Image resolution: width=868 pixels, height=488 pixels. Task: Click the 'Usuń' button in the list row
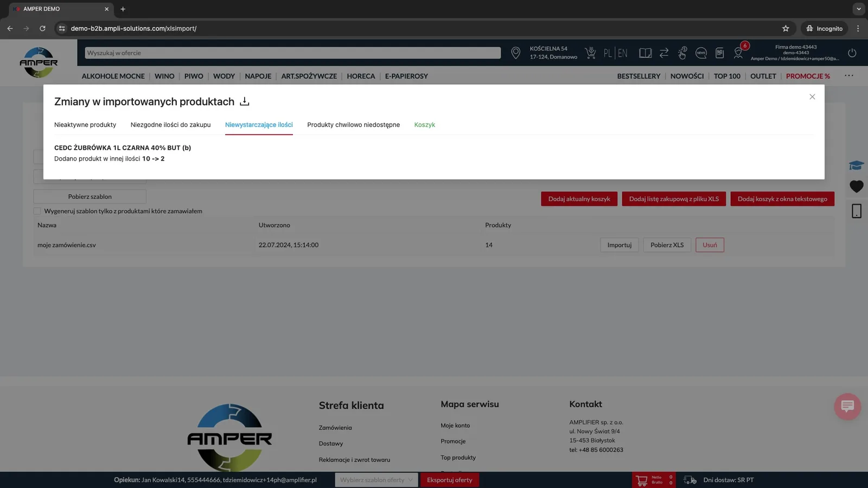coord(710,245)
